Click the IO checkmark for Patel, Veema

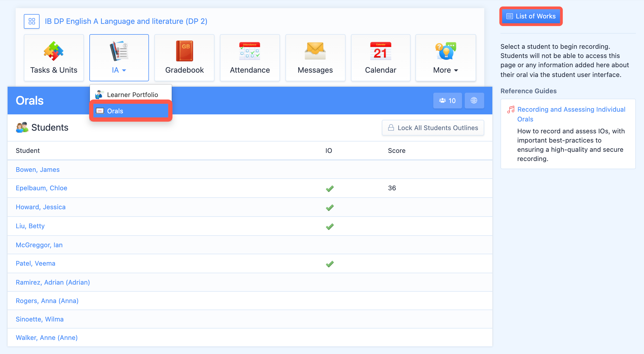(x=330, y=264)
